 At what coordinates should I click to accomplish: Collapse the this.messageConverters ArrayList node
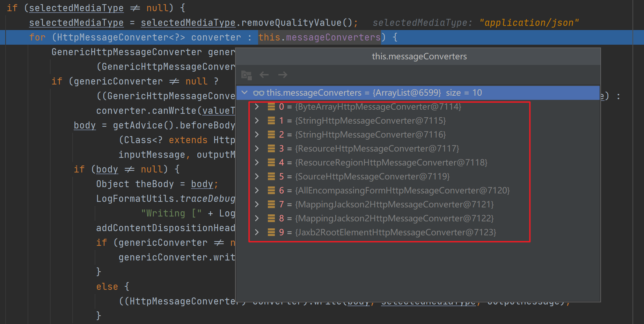coord(245,93)
